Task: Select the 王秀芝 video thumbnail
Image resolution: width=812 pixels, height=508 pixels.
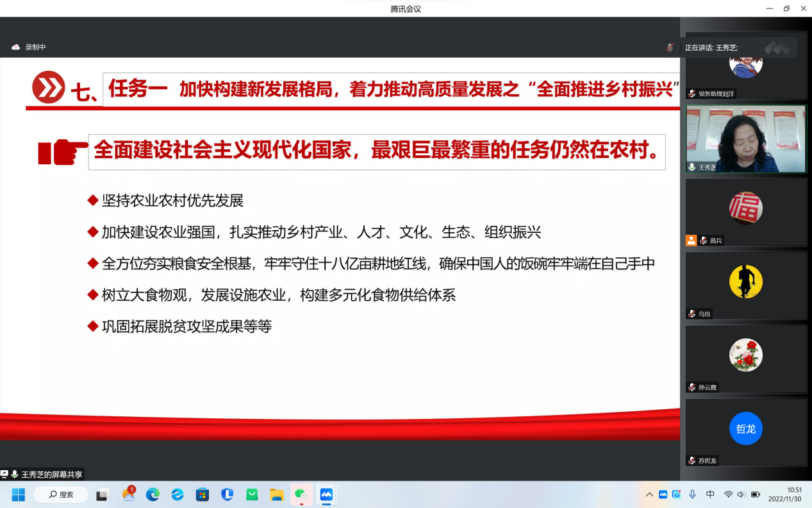Action: (x=745, y=139)
